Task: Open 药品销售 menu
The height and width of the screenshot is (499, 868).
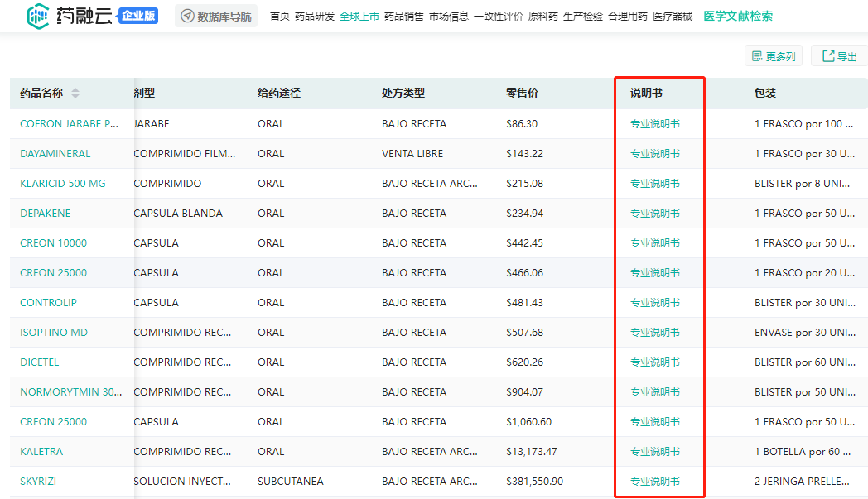Action: (x=404, y=16)
